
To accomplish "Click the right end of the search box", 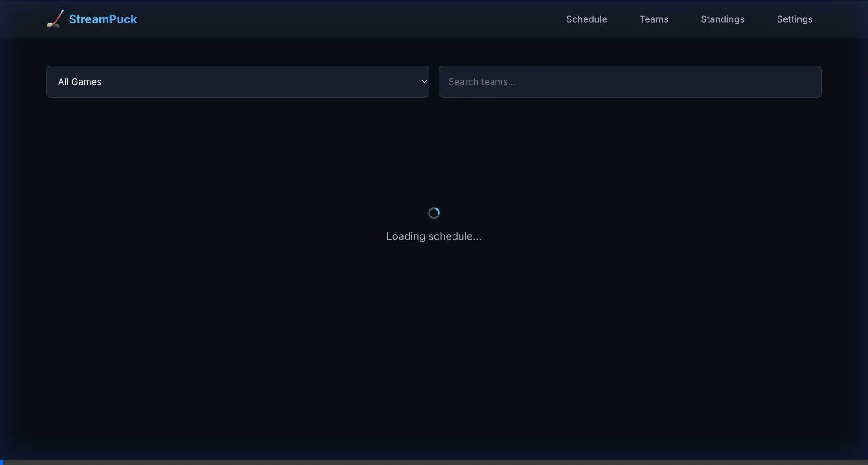I will tap(809, 82).
